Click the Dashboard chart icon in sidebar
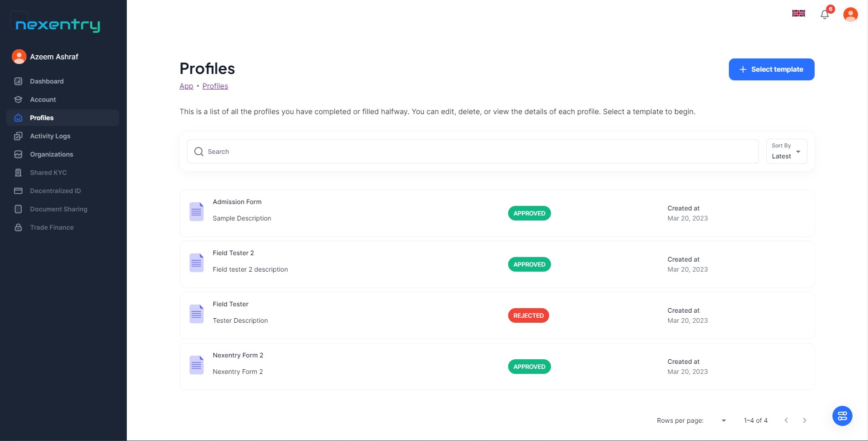Image resolution: width=868 pixels, height=441 pixels. pyautogui.click(x=18, y=81)
